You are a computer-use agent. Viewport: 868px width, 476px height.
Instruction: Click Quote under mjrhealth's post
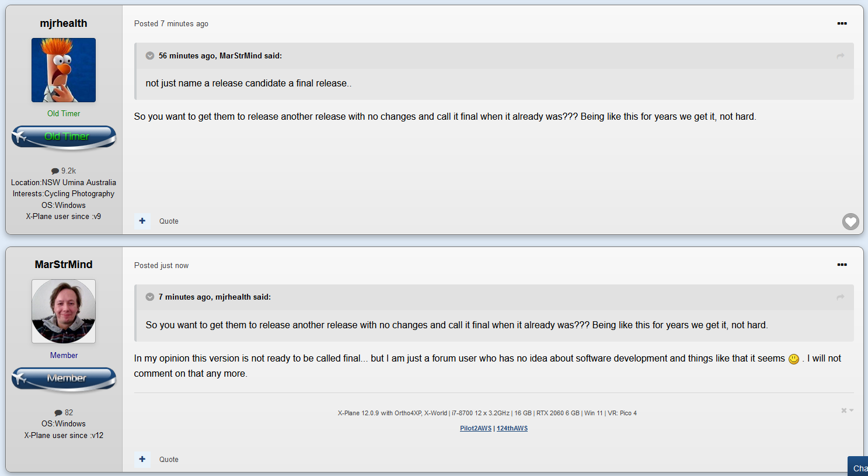tap(169, 221)
